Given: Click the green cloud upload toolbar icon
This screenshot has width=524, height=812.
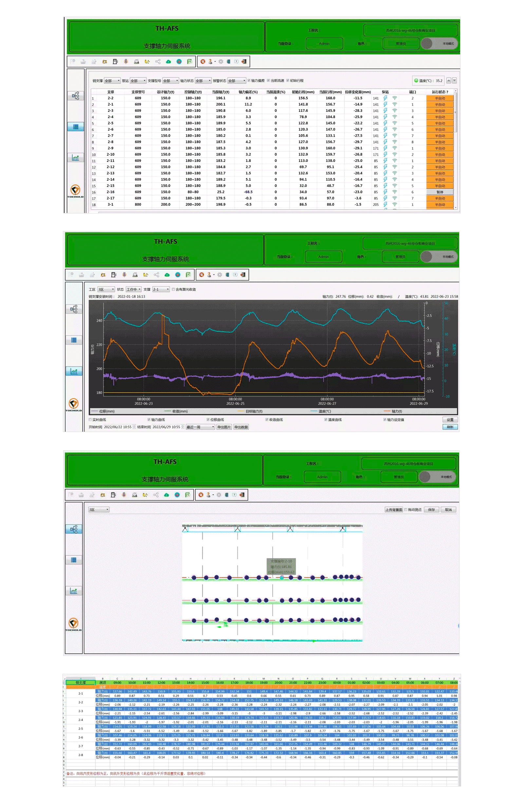Looking at the screenshot, I should tap(168, 62).
